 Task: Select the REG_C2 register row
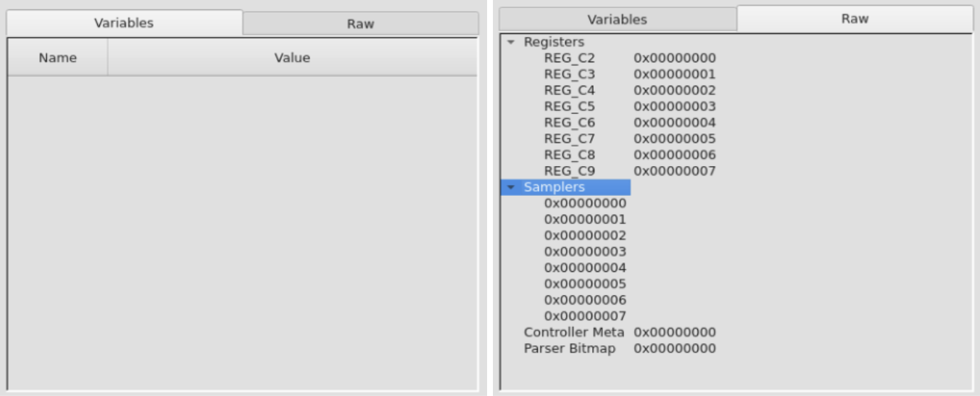coord(569,59)
